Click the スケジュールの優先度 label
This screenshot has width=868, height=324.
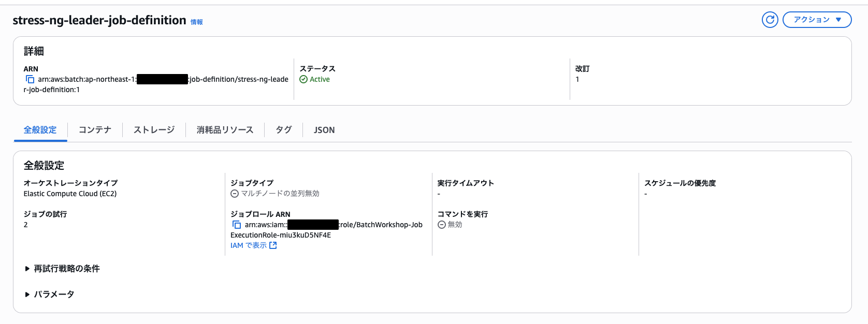coord(680,183)
